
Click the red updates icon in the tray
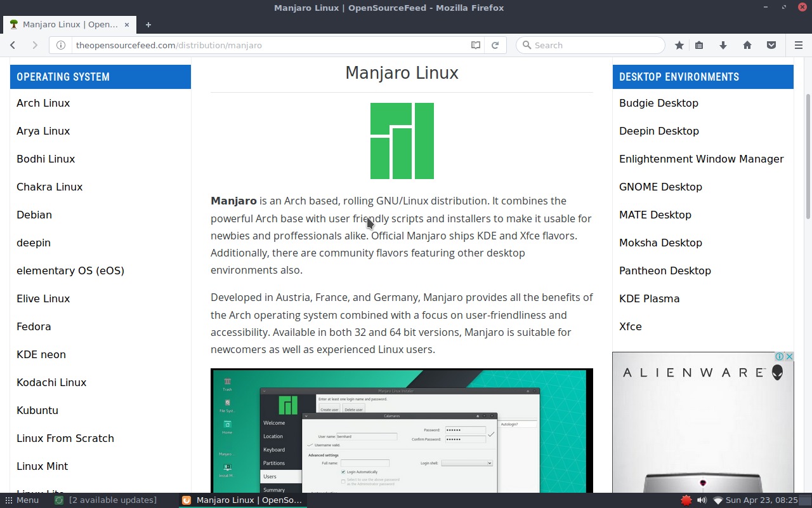(687, 500)
